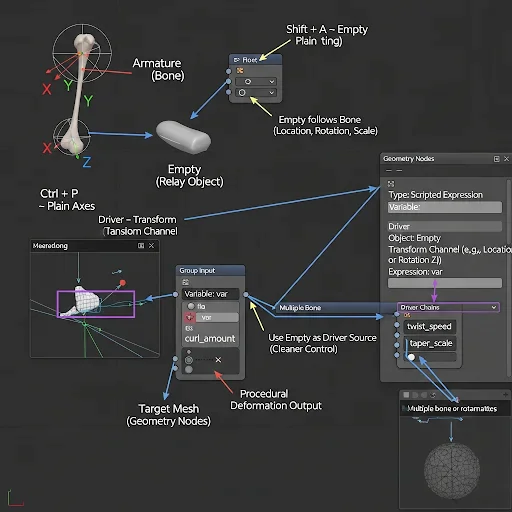Click the highlighted var field
512x512 pixels.
point(217,318)
